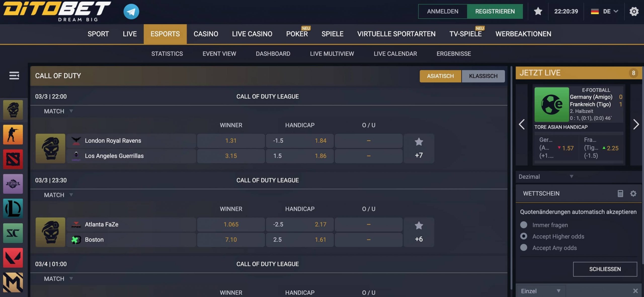Select the League of Legends sidebar icon
This screenshot has height=297, width=644.
point(13,208)
